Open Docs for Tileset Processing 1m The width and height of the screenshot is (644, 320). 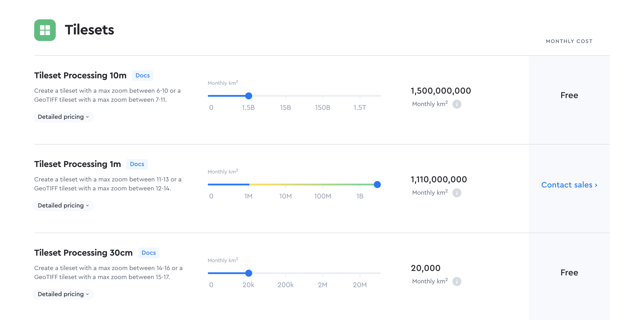[137, 164]
